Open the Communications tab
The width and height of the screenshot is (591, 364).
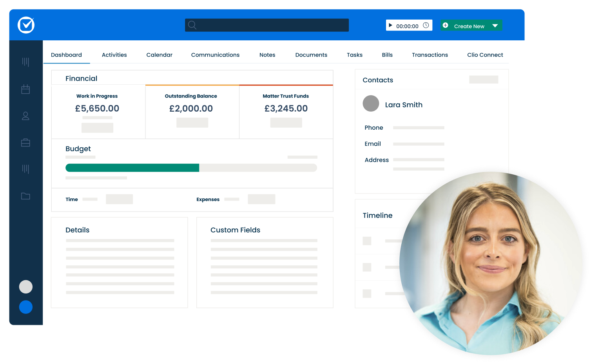(215, 55)
